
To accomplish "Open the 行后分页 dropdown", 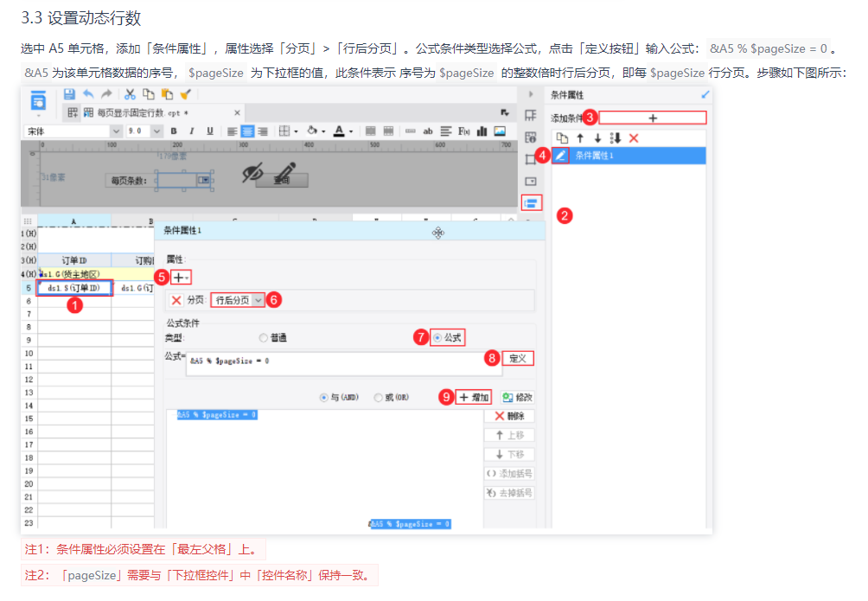I will pos(238,300).
